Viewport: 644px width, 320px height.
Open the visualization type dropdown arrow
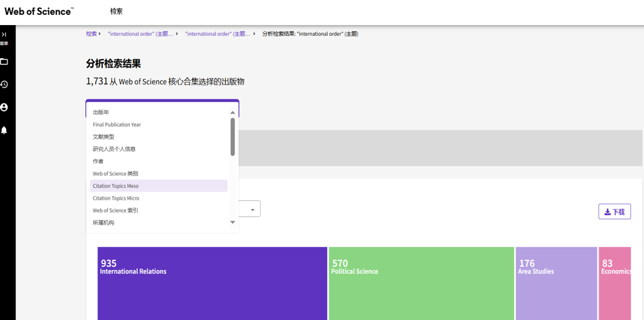(x=253, y=210)
